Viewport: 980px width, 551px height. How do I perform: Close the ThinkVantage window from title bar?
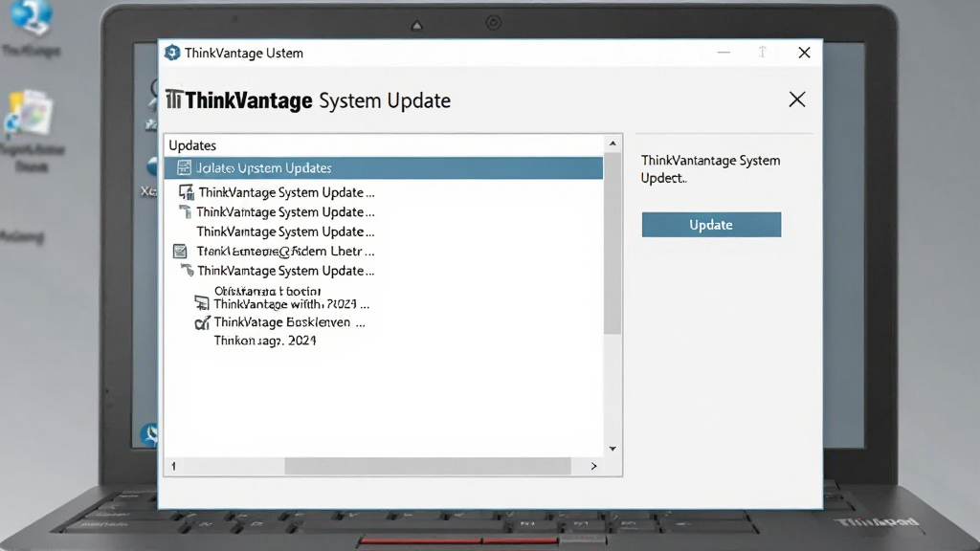pyautogui.click(x=804, y=53)
